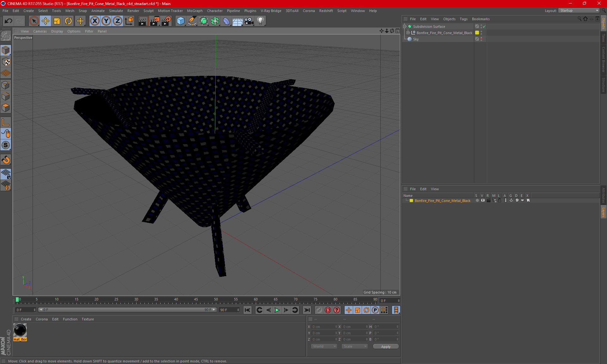Select the mat_Bon material thumbnail
This screenshot has height=364, width=607.
pyautogui.click(x=20, y=331)
